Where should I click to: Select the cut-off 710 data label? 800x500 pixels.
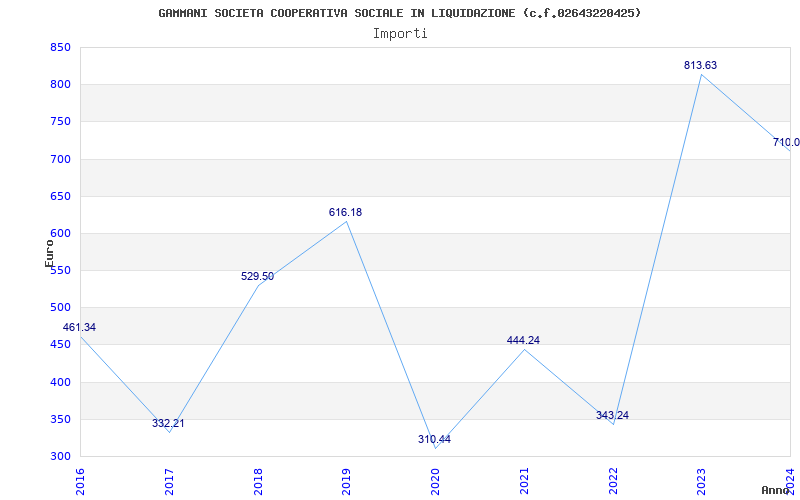[x=786, y=142]
